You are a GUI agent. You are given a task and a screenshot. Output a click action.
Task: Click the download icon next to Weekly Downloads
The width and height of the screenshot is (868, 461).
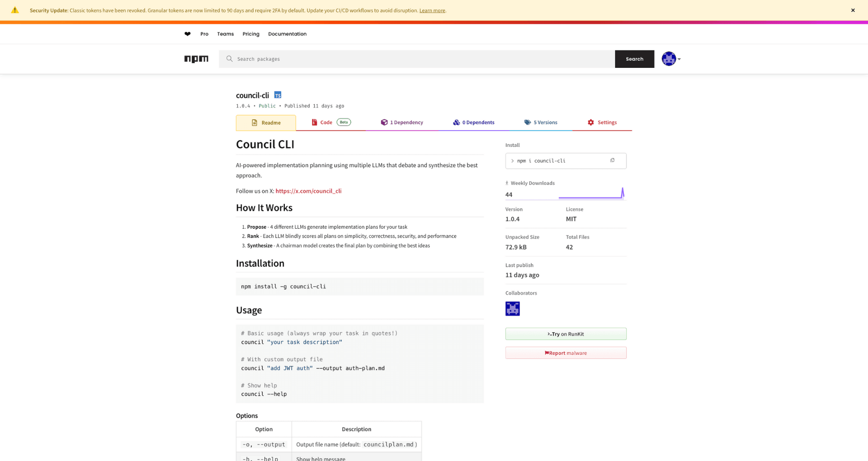(x=507, y=183)
